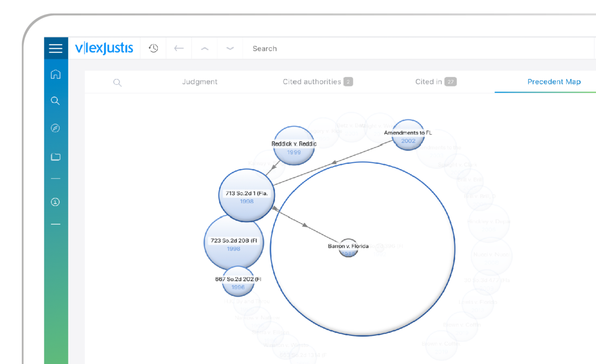596x364 pixels.
Task: Open browsing history via the clock icon
Action: coord(153,48)
